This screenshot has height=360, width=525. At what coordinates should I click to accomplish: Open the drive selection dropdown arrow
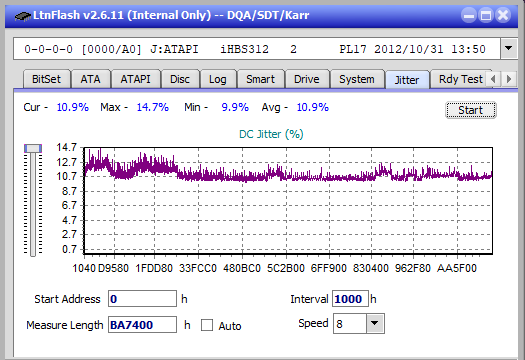click(x=509, y=49)
